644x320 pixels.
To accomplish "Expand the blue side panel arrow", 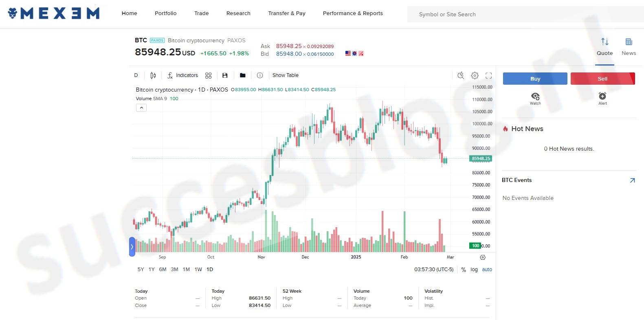I will click(132, 247).
